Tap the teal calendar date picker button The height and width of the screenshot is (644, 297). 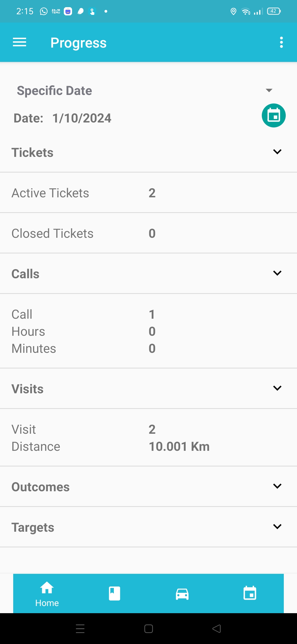click(x=273, y=116)
